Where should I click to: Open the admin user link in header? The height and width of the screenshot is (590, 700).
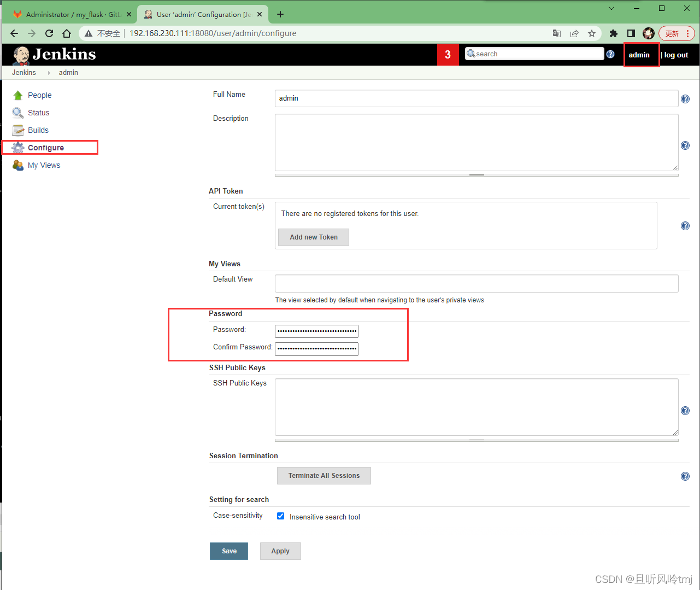point(639,55)
